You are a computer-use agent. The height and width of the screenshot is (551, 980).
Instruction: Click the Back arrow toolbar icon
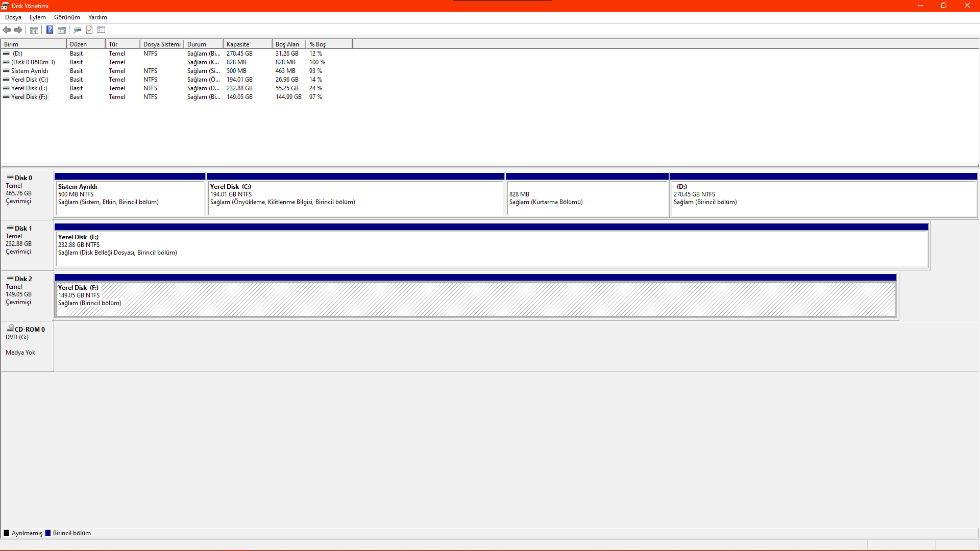(x=7, y=30)
